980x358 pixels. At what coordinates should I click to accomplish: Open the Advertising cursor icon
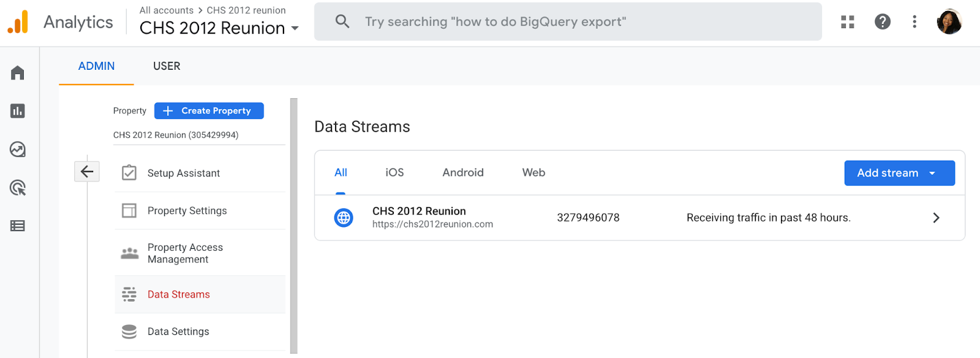click(x=17, y=188)
